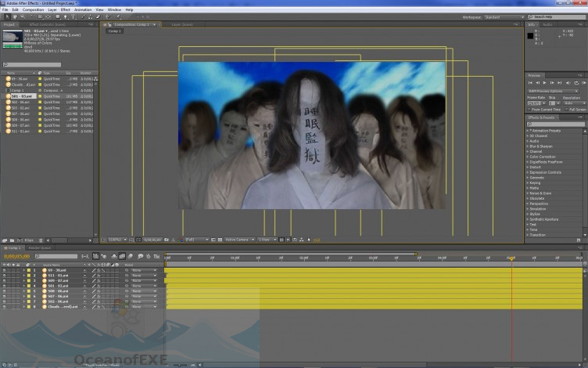Click the trash icon in Project panel

[41, 240]
